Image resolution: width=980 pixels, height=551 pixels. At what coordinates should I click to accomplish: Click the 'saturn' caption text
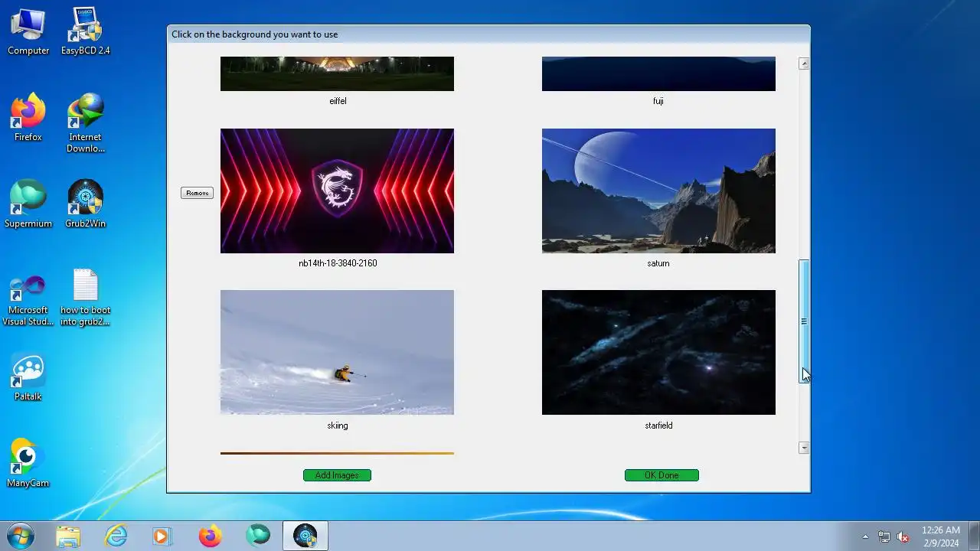tap(658, 263)
